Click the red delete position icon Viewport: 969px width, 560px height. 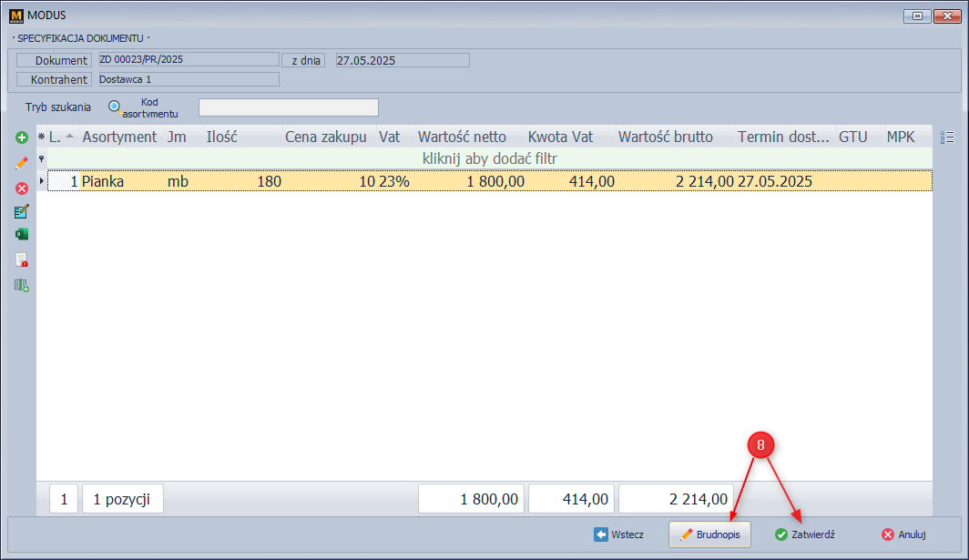point(22,188)
